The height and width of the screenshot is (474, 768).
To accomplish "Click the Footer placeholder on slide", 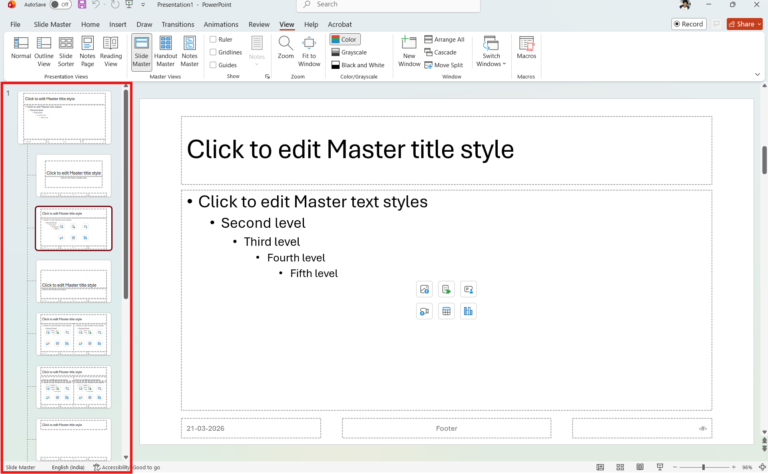I will tap(446, 428).
